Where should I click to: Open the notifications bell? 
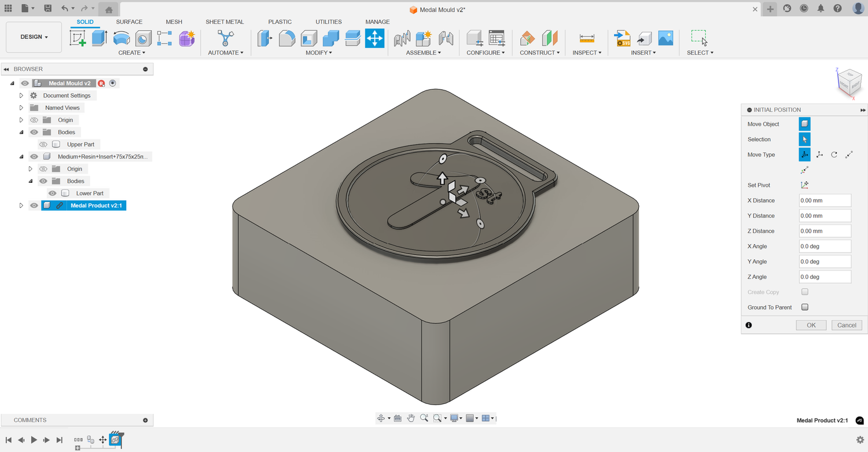point(821,9)
